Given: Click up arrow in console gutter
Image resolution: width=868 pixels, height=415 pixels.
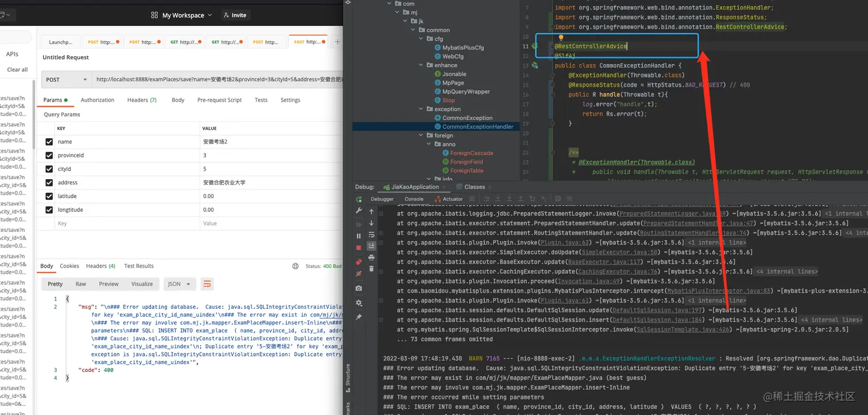Looking at the screenshot, I should click(371, 212).
